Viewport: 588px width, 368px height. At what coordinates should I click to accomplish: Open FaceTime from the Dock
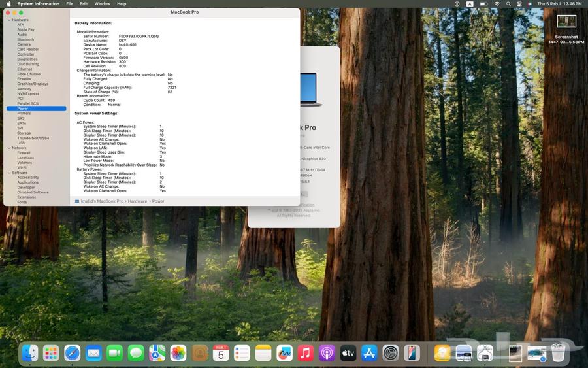pyautogui.click(x=115, y=353)
